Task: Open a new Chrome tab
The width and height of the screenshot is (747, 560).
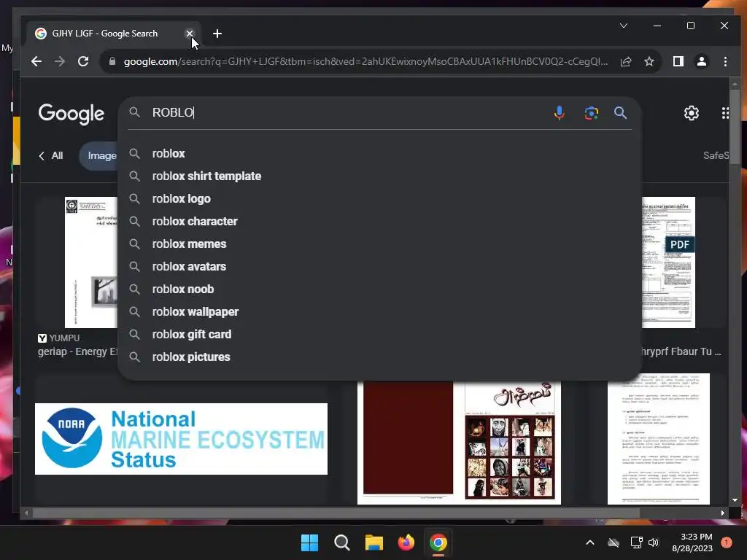Action: coord(217,34)
